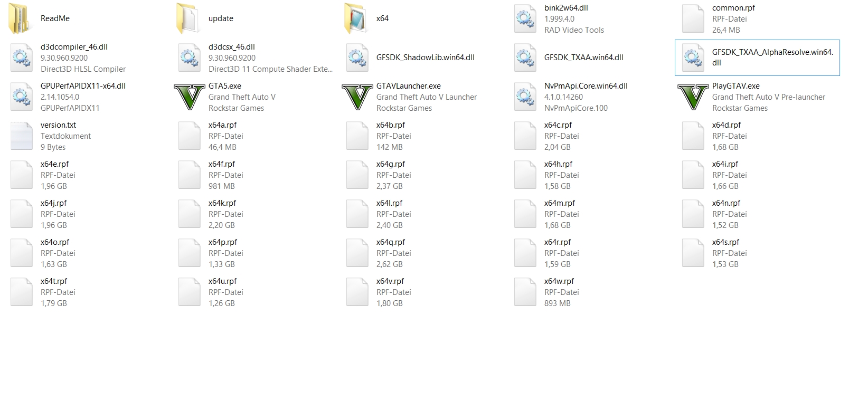Click the common.rpf file icon
868x420 pixels.
pyautogui.click(x=693, y=18)
